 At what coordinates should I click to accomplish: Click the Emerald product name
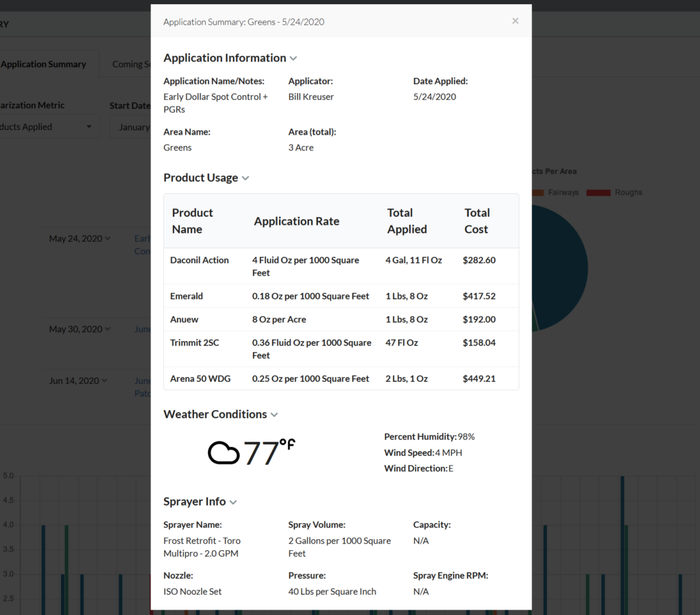pos(186,296)
